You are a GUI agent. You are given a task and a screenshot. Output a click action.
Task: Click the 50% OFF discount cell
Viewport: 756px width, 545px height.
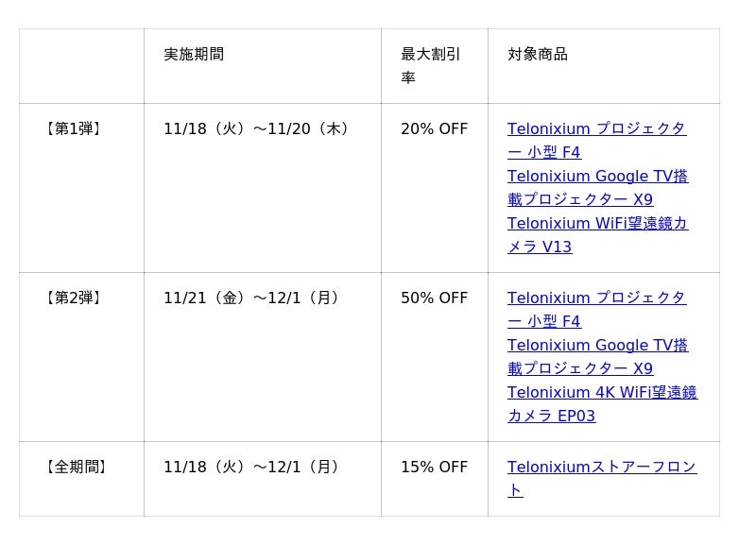pos(434,298)
